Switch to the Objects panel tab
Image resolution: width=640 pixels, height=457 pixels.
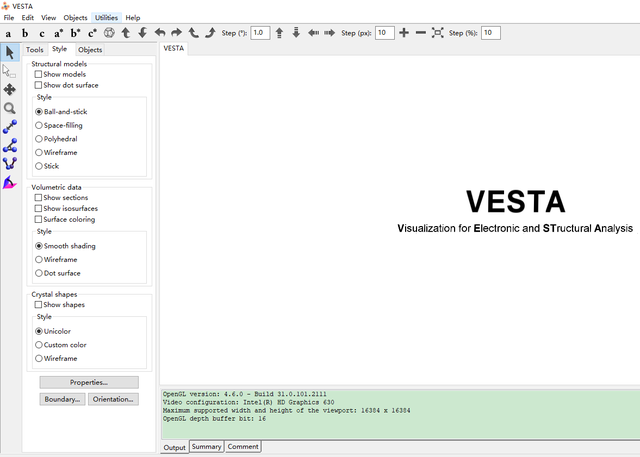tap(90, 50)
